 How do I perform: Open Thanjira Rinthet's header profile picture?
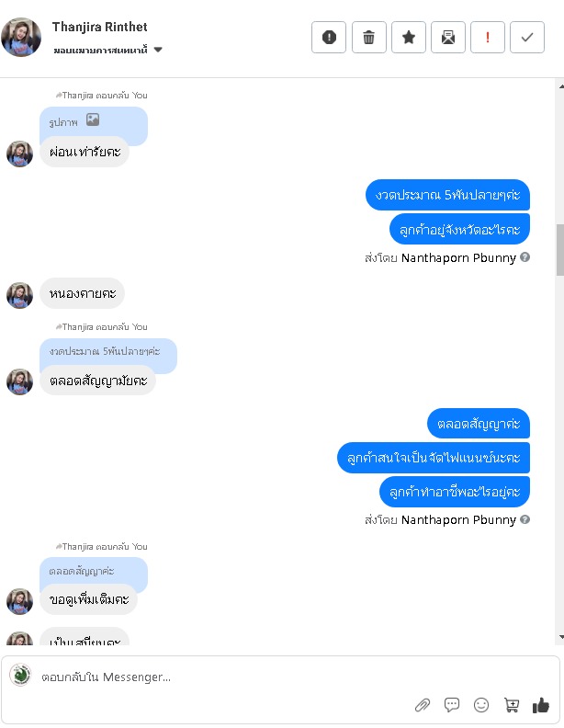click(x=21, y=37)
